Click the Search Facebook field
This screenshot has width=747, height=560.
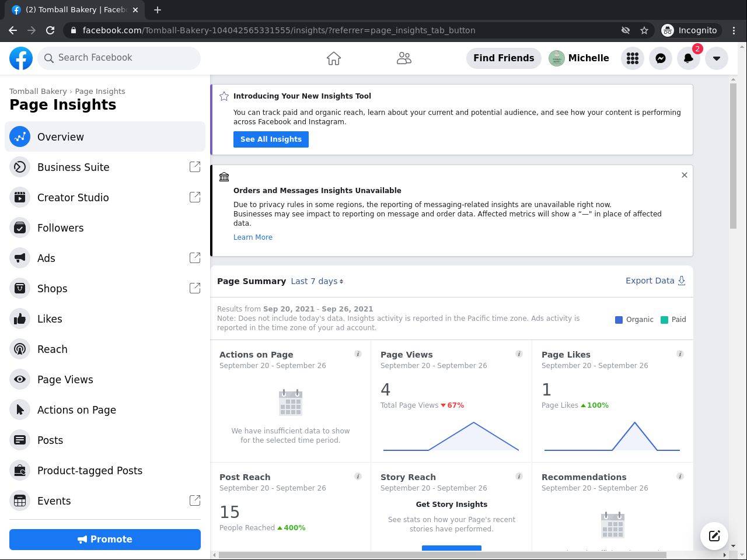point(119,58)
